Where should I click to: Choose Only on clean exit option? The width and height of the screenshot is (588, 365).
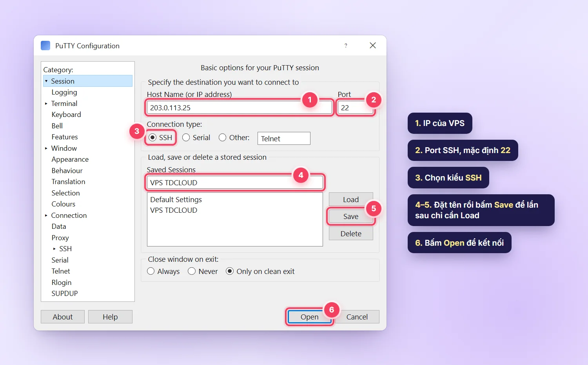click(230, 271)
